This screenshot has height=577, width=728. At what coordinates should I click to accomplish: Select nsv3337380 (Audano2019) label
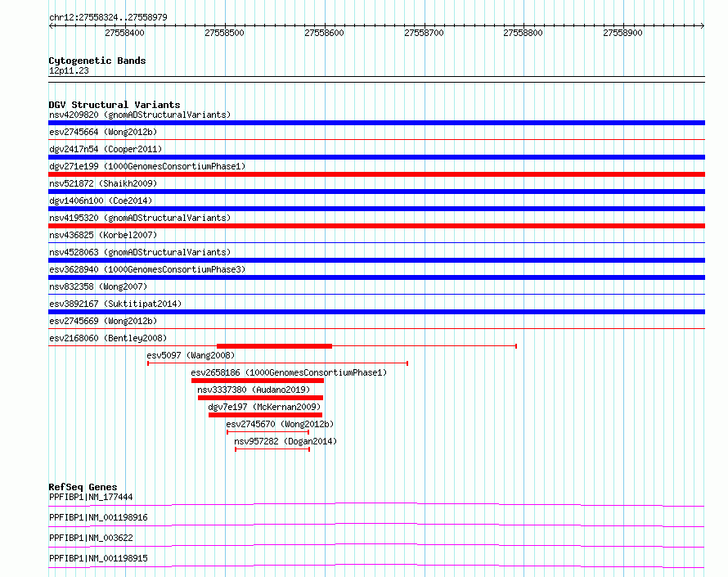254,390
